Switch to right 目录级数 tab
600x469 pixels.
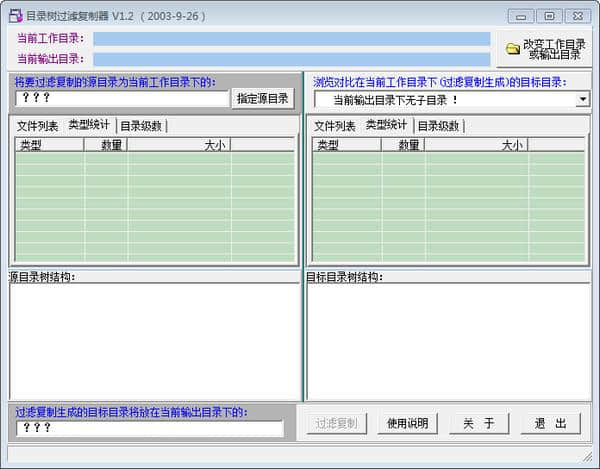(438, 126)
